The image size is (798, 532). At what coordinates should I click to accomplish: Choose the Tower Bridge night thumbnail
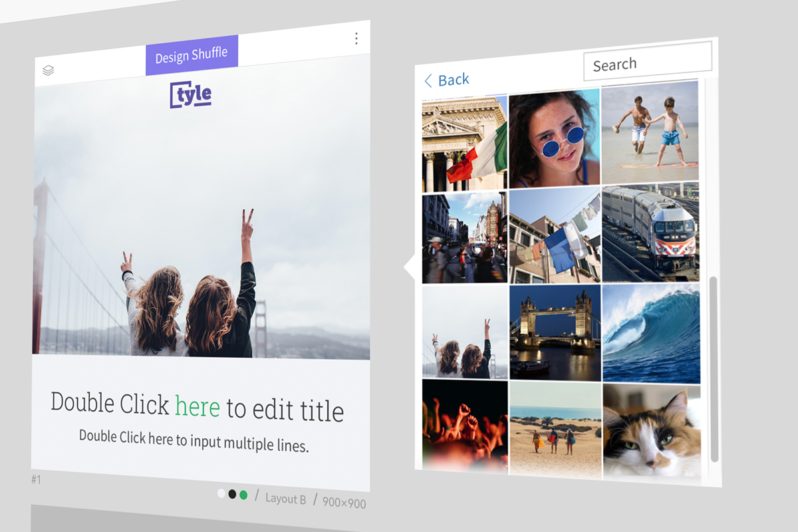[x=555, y=332]
